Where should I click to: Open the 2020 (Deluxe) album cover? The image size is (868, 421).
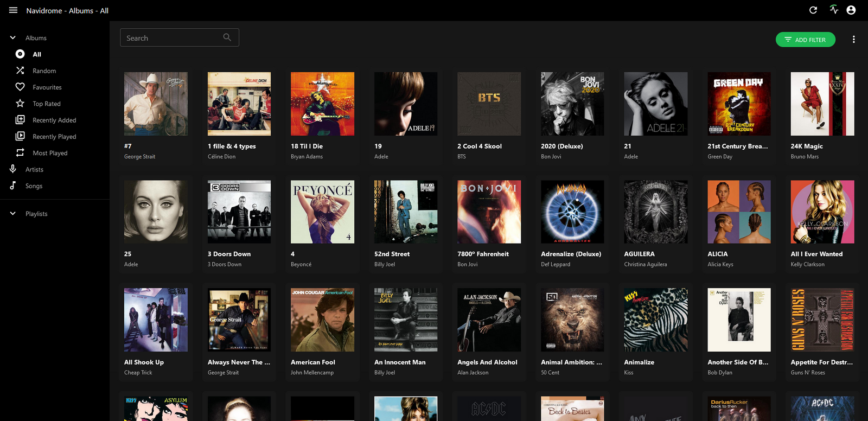pyautogui.click(x=572, y=104)
